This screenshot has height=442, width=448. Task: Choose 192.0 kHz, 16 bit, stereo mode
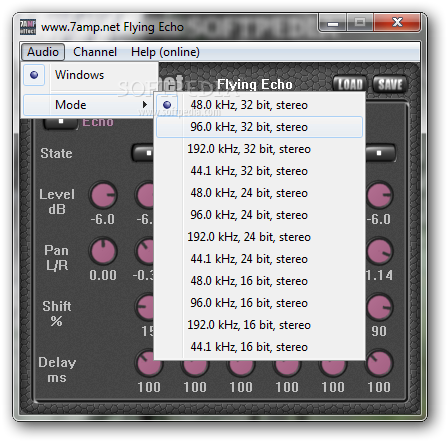tap(259, 325)
